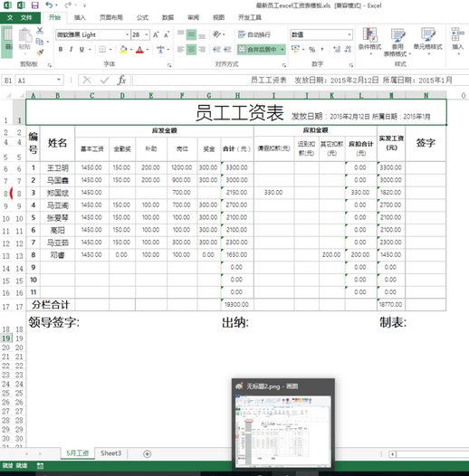Apply accounting number format
The height and width of the screenshot is (476, 469).
click(x=295, y=49)
